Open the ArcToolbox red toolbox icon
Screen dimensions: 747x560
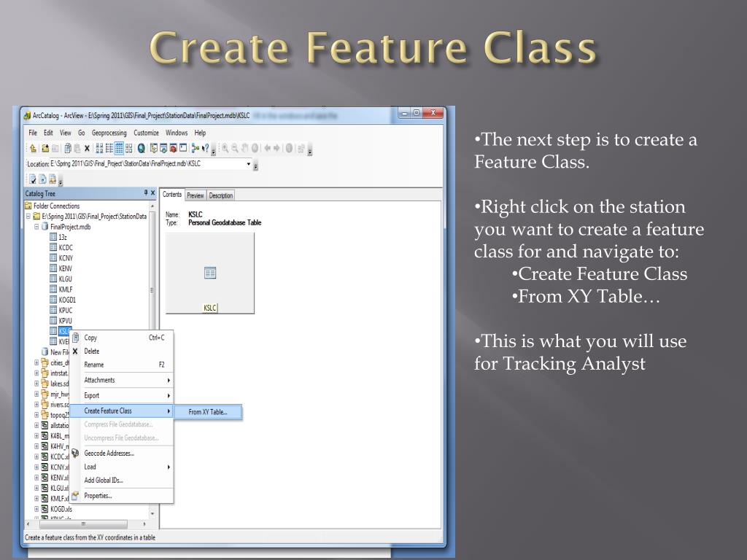click(174, 149)
